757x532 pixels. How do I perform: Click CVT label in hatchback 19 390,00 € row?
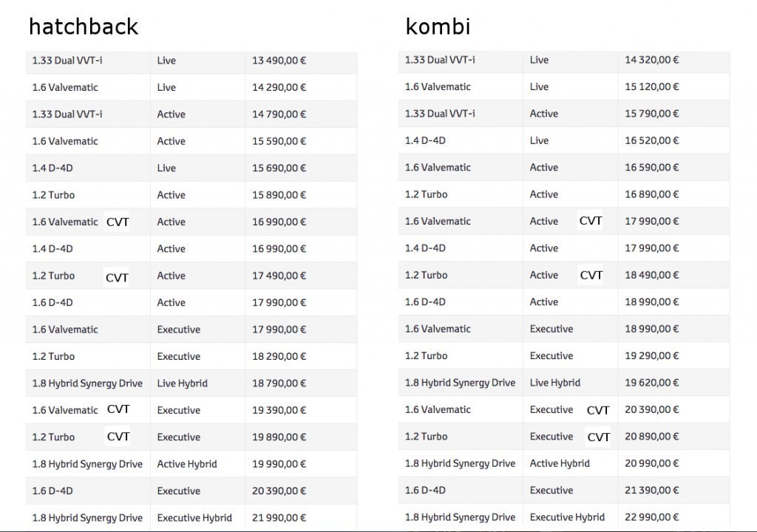[x=118, y=409]
